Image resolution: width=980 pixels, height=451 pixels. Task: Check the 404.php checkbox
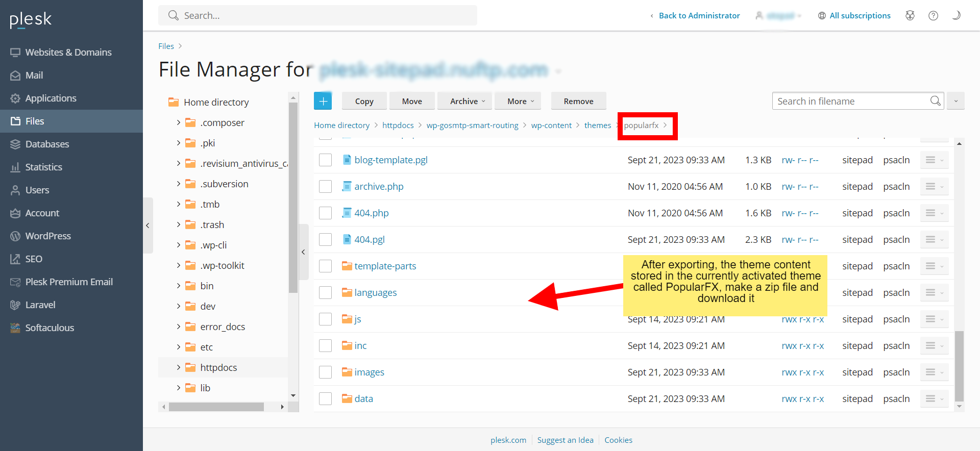(325, 213)
